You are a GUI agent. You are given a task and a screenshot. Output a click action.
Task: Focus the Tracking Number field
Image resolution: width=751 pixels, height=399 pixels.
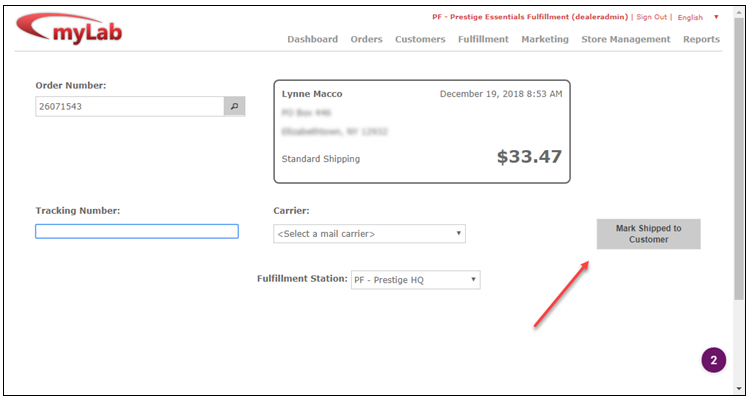137,231
